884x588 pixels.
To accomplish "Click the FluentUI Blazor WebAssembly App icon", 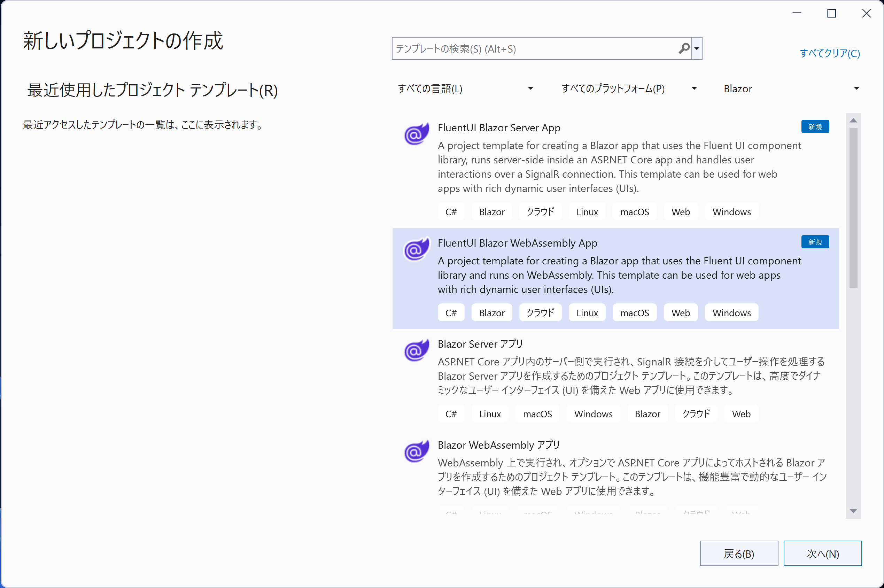I will [416, 249].
